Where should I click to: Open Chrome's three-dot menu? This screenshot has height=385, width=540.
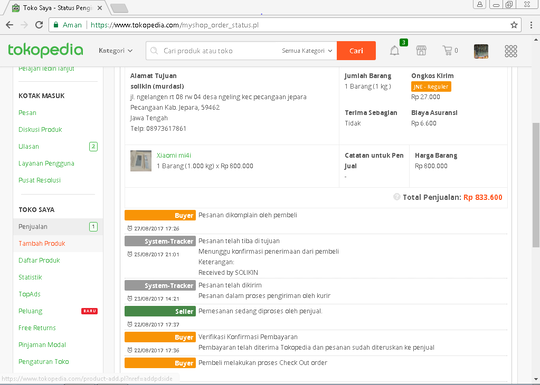click(531, 25)
